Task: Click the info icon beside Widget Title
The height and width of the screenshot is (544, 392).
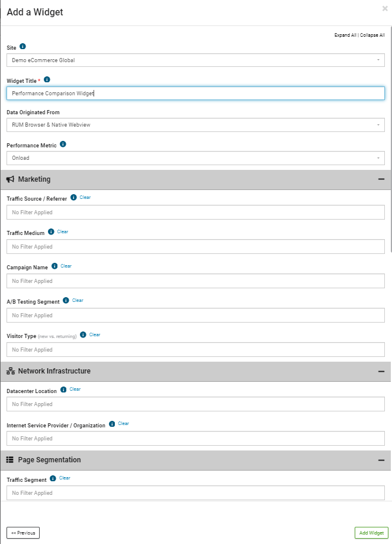Action: click(47, 80)
